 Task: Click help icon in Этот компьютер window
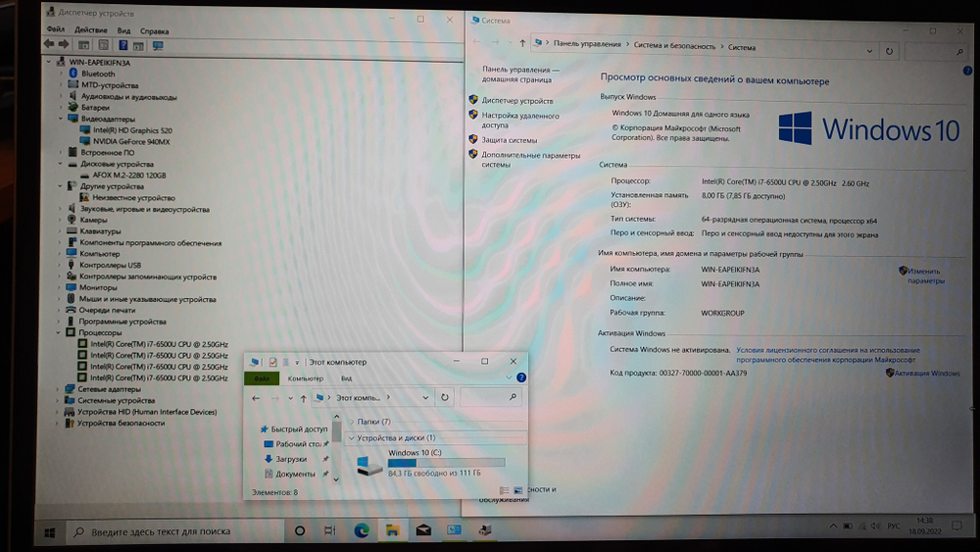tap(521, 377)
